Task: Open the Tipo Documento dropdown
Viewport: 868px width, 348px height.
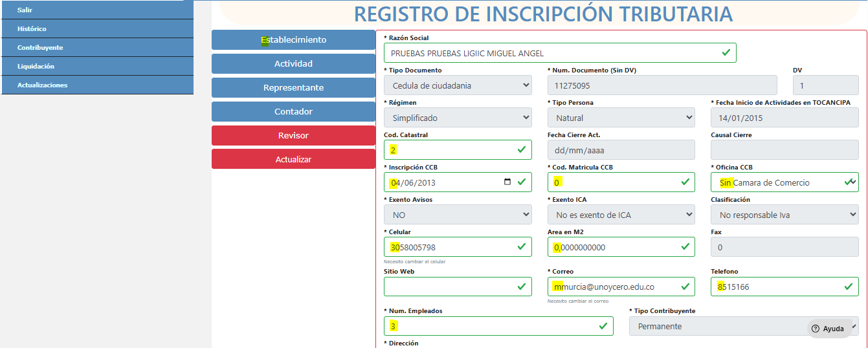Action: [x=458, y=85]
